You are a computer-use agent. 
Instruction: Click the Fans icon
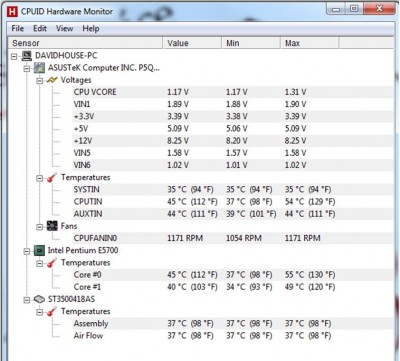pyautogui.click(x=52, y=226)
